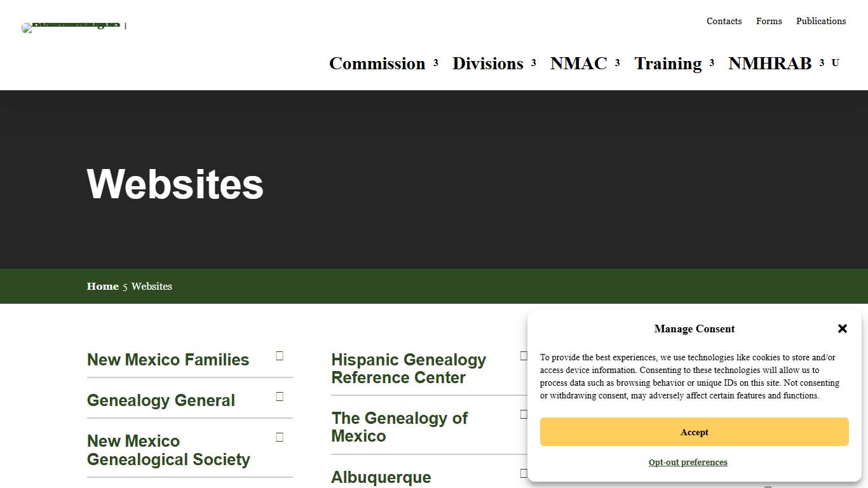The width and height of the screenshot is (868, 488).
Task: Close the Manage Consent dialog
Action: (842, 329)
